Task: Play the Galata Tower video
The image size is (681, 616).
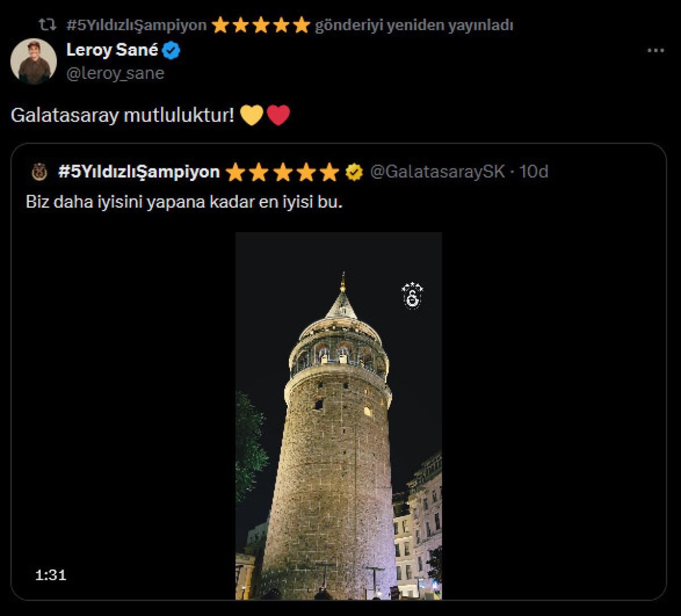Action: coord(338,415)
